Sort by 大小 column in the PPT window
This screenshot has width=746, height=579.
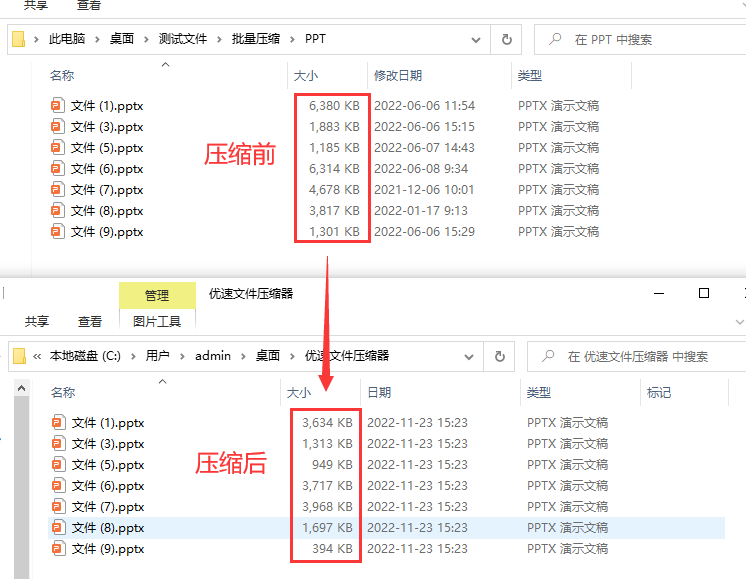(306, 76)
